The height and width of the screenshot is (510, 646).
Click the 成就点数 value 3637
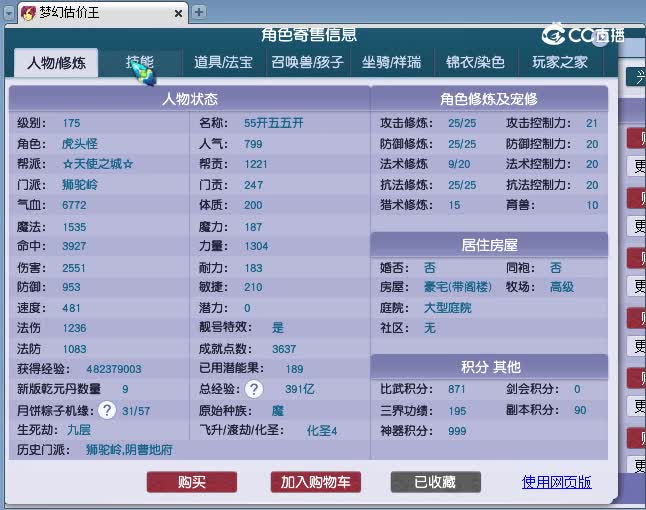tap(284, 349)
